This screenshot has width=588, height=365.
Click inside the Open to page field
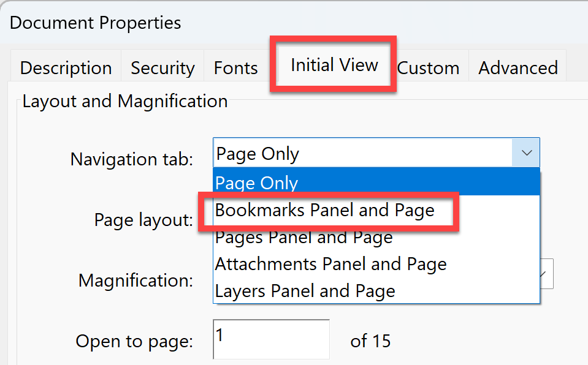(x=270, y=341)
